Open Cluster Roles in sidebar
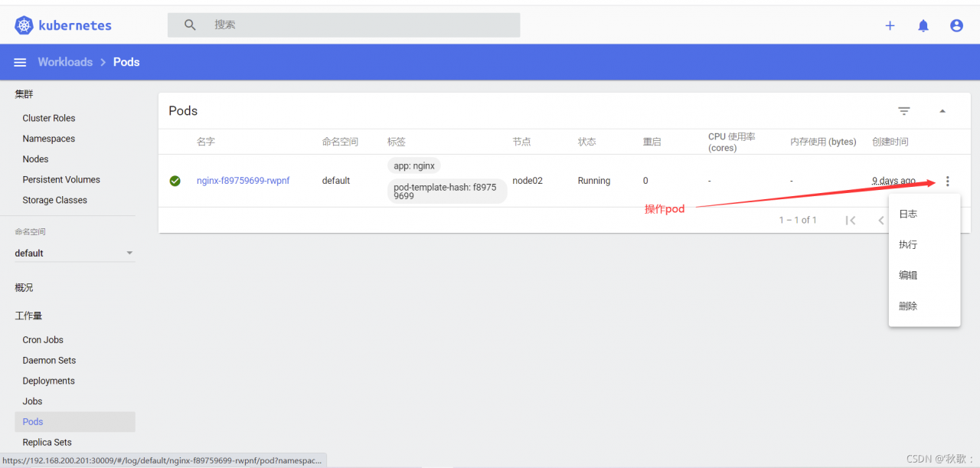The height and width of the screenshot is (468, 980). [x=49, y=118]
